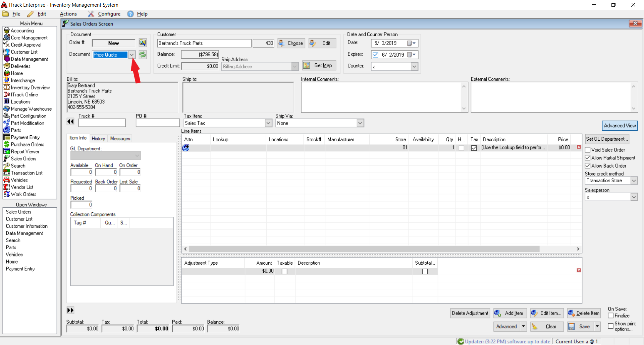The height and width of the screenshot is (345, 644).
Task: Toggle the Finalize on save checkbox
Action: (610, 316)
